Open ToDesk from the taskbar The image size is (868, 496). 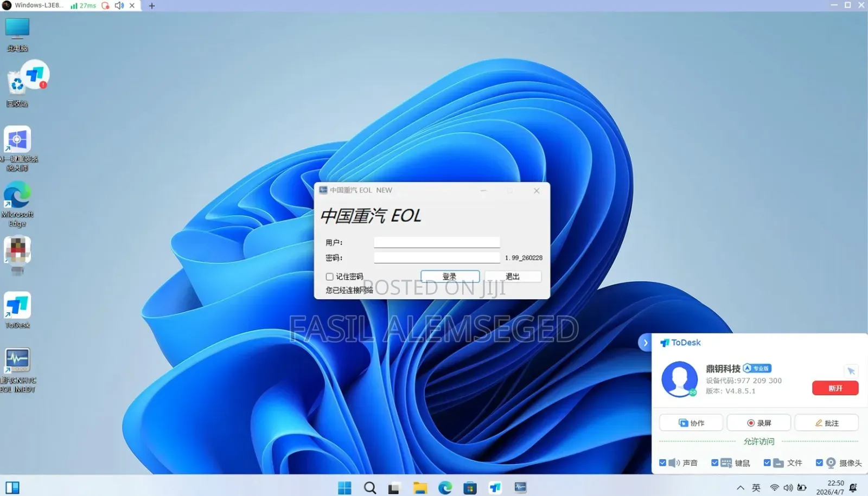coord(495,488)
